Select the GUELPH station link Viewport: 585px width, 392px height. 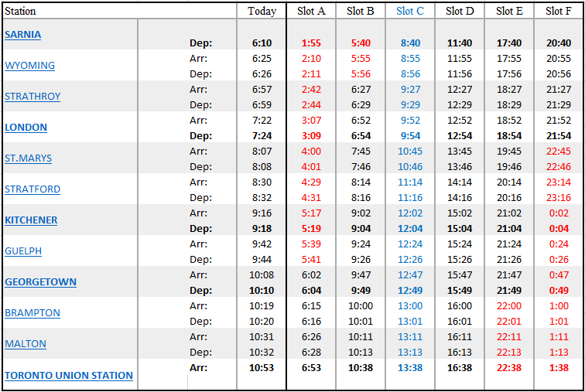point(23,251)
